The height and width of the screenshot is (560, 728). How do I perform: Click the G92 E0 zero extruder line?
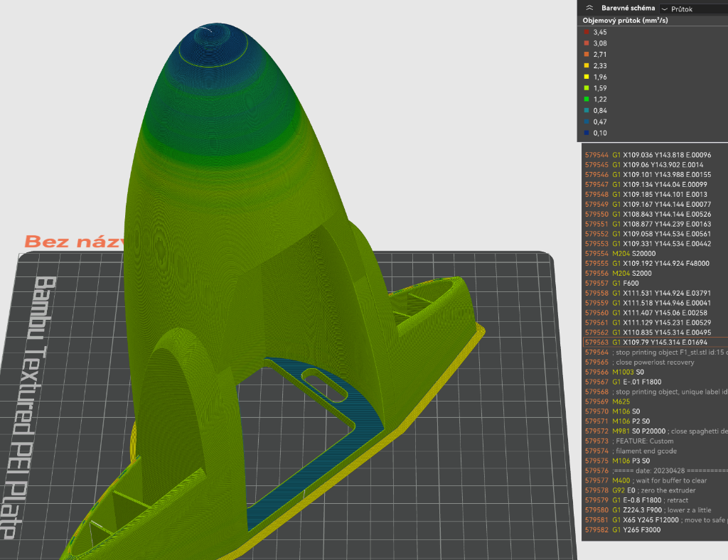[654, 490]
